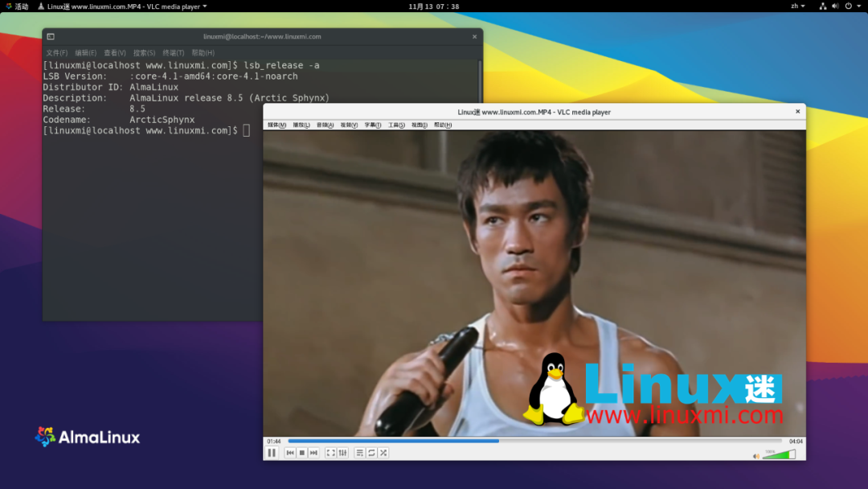This screenshot has width=868, height=489.
Task: Stop playback in VLC
Action: click(x=302, y=453)
